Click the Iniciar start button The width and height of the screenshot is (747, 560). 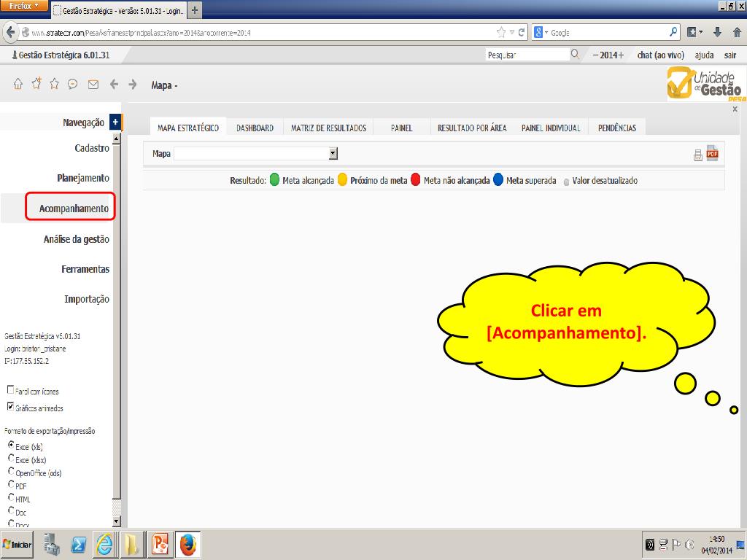click(18, 544)
